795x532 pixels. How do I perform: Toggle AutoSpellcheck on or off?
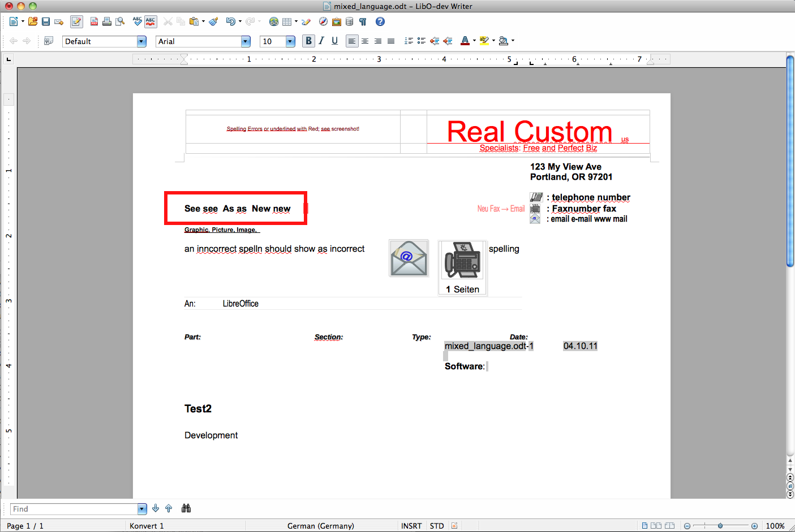tap(151, 21)
